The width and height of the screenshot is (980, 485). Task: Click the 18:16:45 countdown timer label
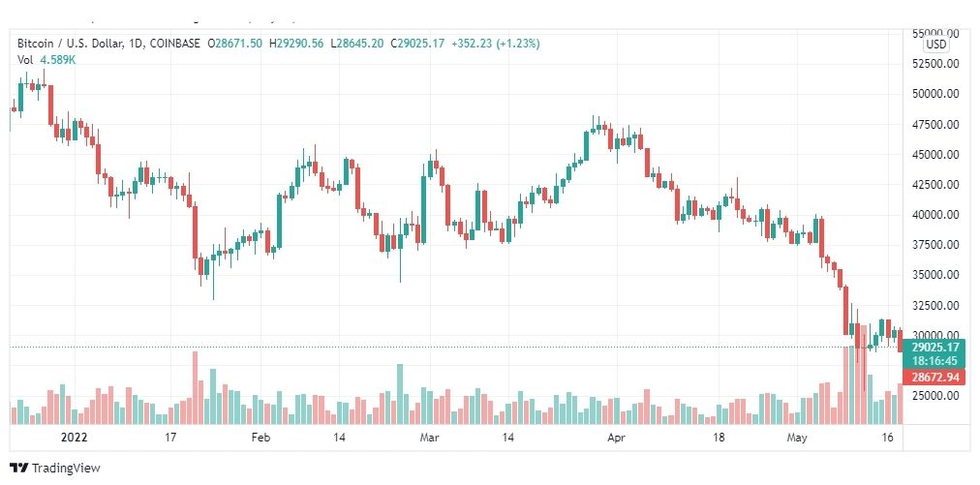[x=935, y=361]
